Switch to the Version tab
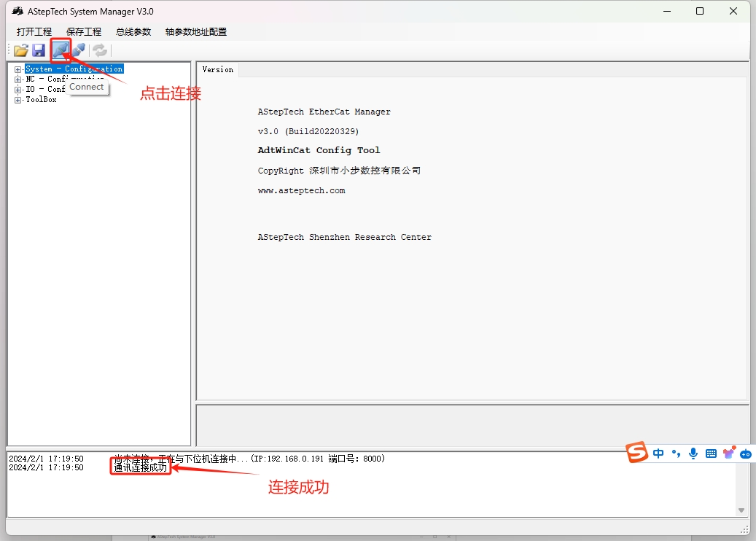 tap(218, 69)
